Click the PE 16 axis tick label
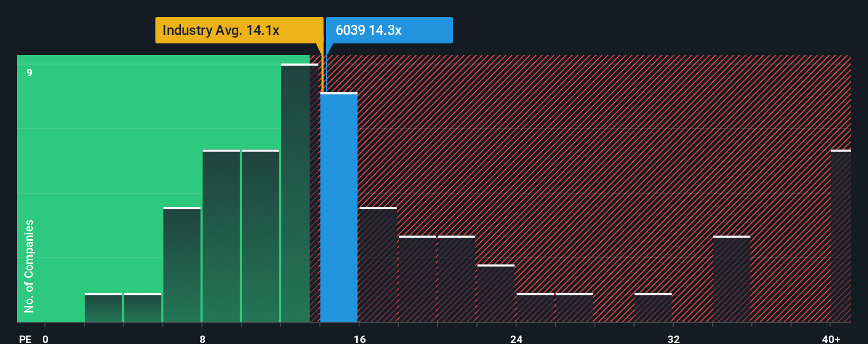The image size is (868, 344). pyautogui.click(x=360, y=339)
